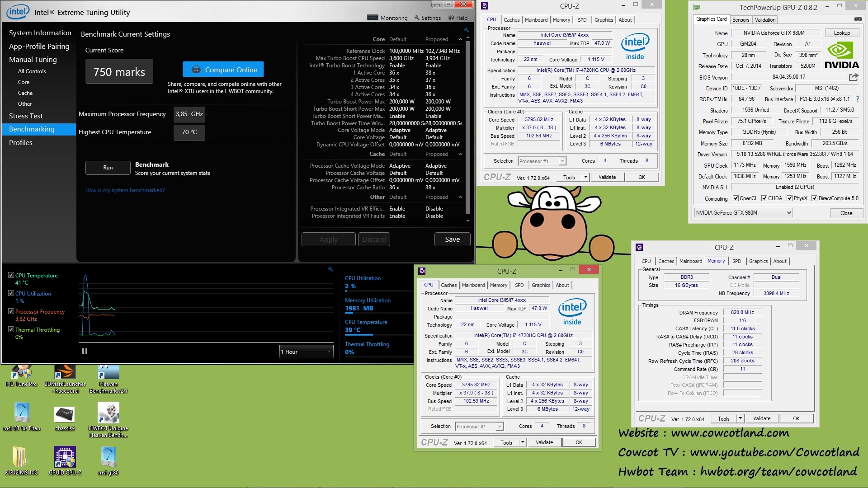
Task: Click Lookup button in GPU-Z
Action: tap(842, 33)
